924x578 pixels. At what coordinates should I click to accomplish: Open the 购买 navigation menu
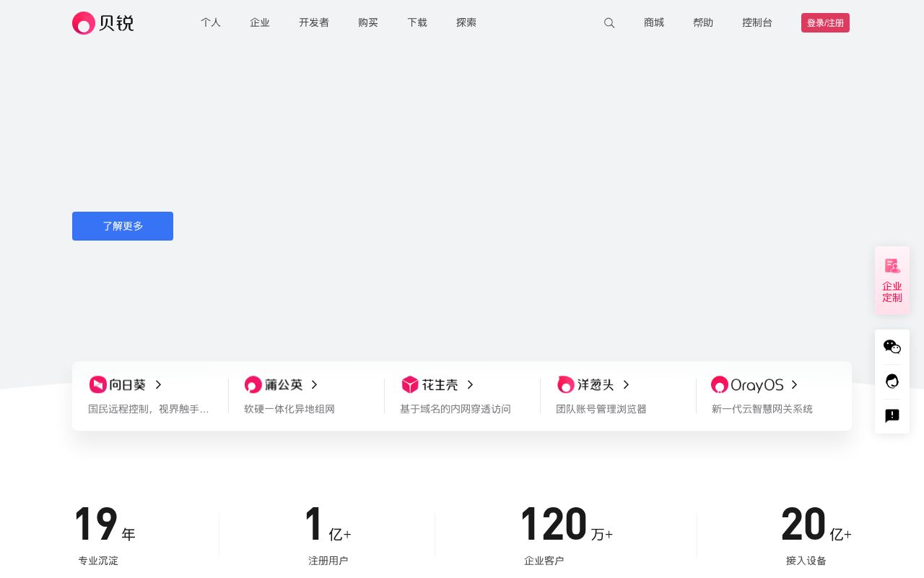(x=368, y=22)
